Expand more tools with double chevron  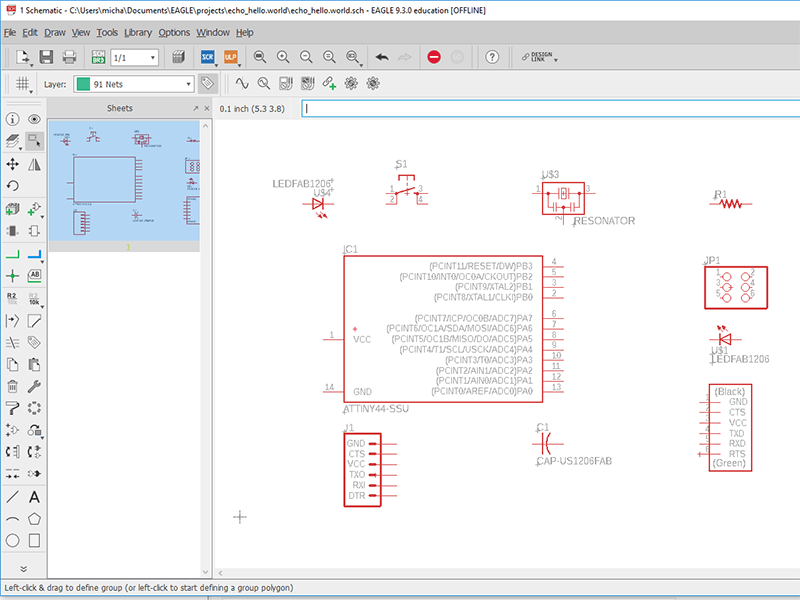23,568
